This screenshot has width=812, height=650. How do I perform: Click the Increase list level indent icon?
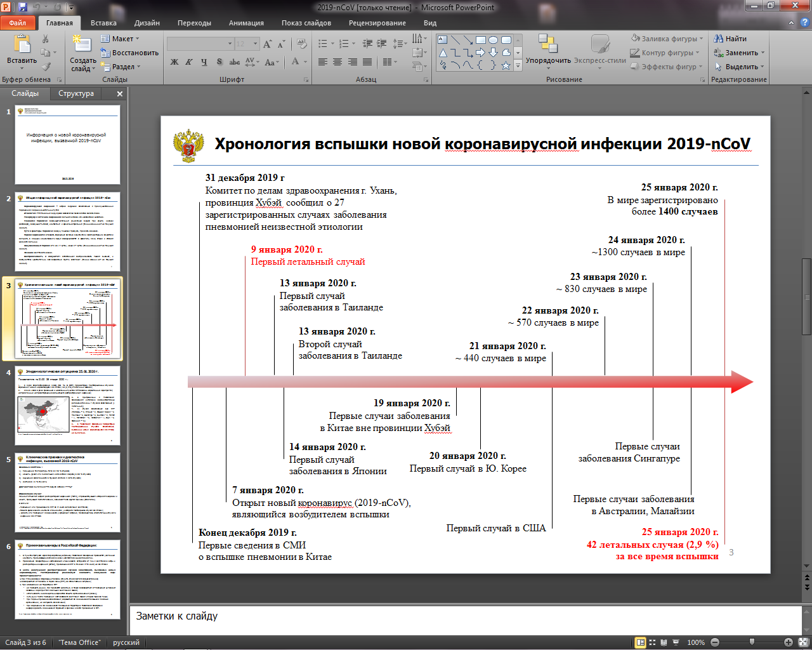tap(381, 44)
